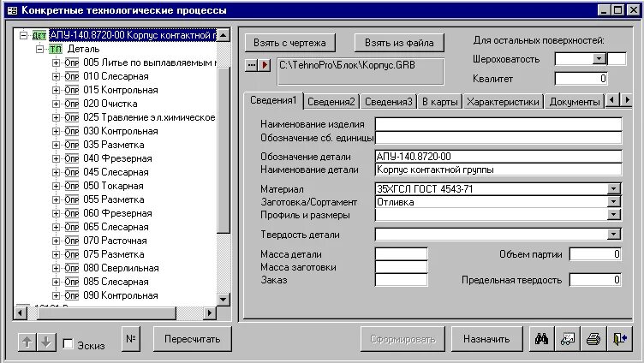This screenshot has width=644, height=363.
Task: Click the red play arrow next to file path
Action: [x=265, y=65]
